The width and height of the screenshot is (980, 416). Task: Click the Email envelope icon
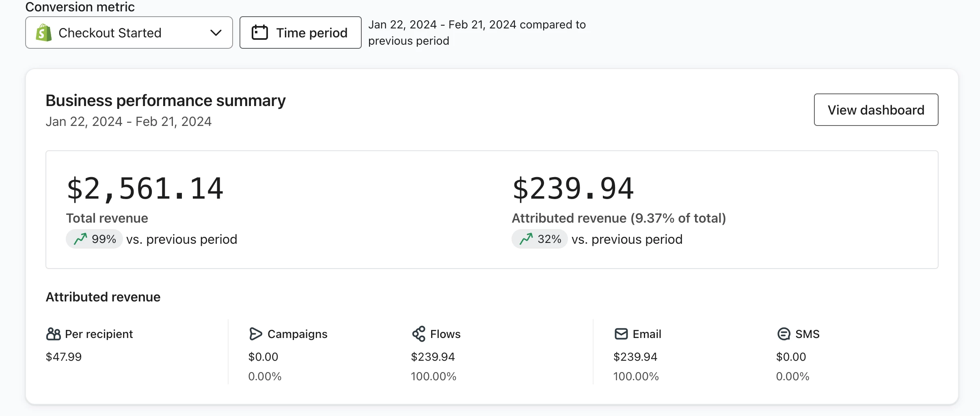point(621,334)
